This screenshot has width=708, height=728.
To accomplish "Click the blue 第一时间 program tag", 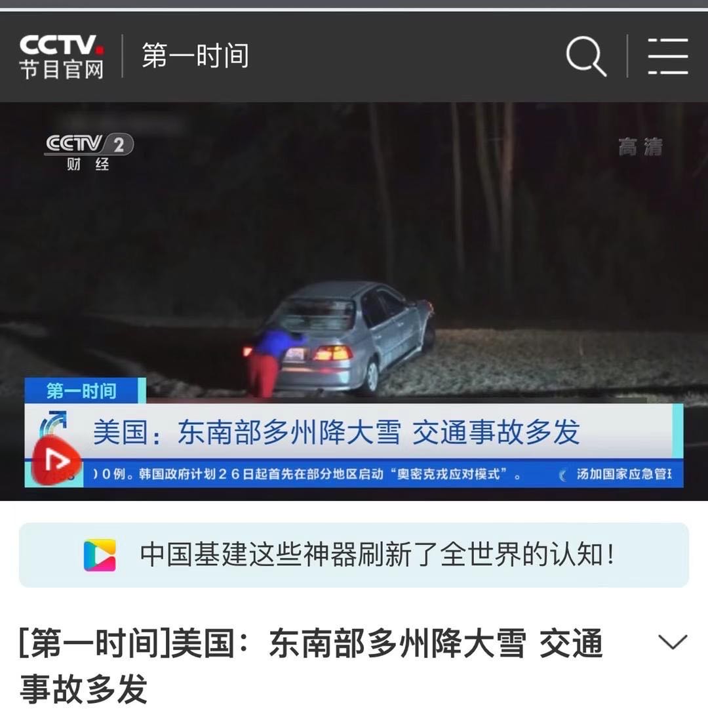I will click(x=82, y=390).
